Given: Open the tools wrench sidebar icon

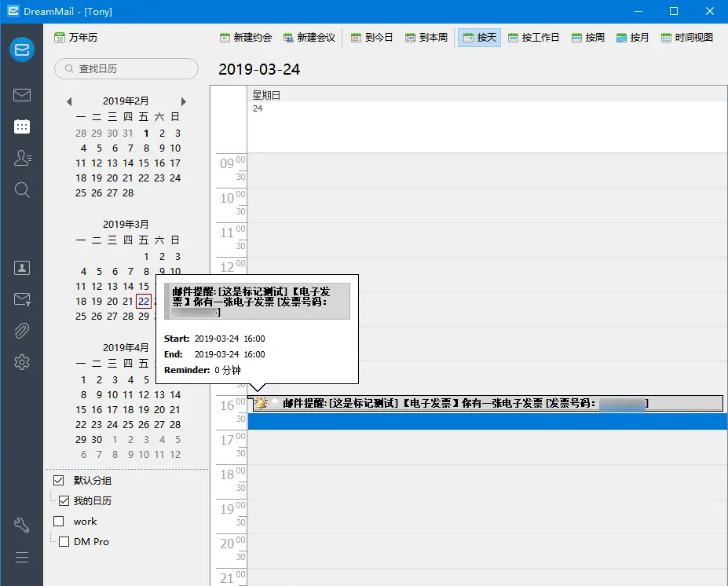Looking at the screenshot, I should tap(22, 526).
